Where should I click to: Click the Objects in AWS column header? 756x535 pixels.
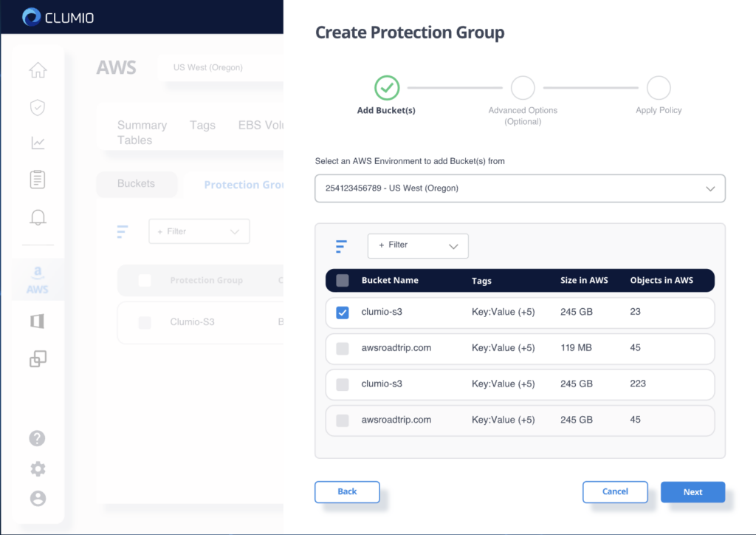(x=661, y=280)
